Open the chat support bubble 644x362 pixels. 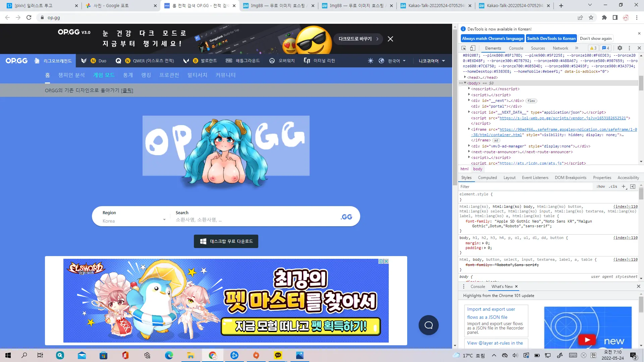pyautogui.click(x=429, y=325)
